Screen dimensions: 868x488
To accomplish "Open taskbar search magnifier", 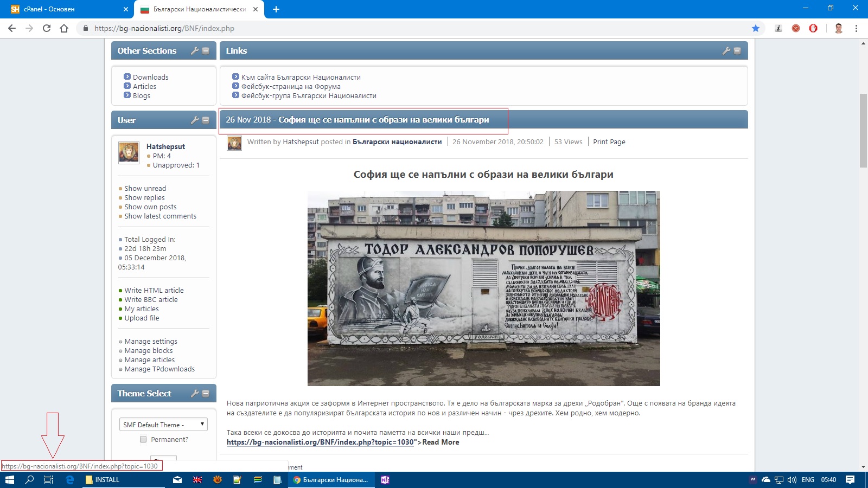I will pyautogui.click(x=29, y=479).
